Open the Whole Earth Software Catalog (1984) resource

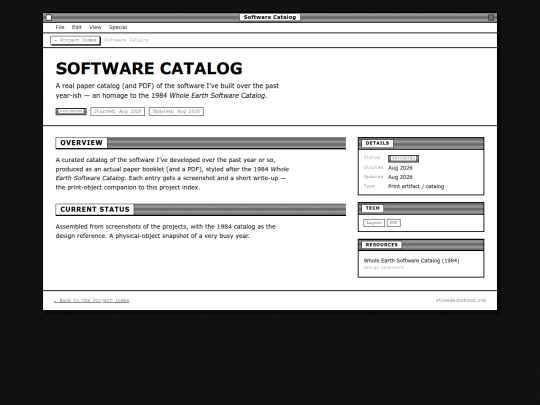tap(411, 261)
